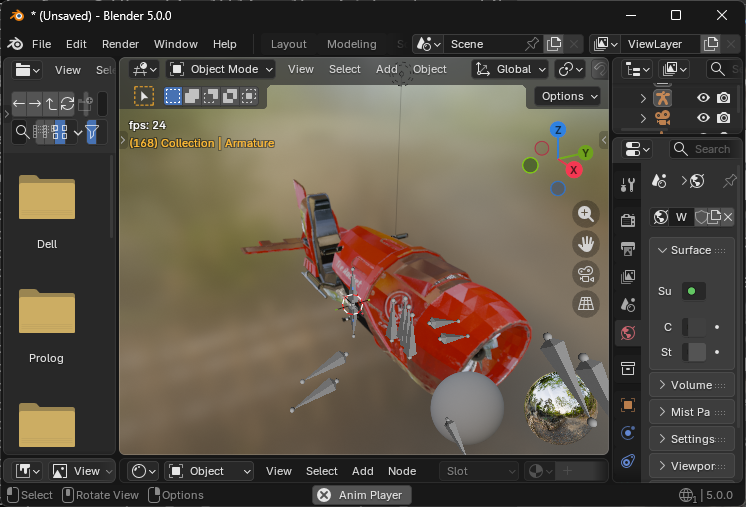746x507 pixels.
Task: Expand the Volume panel
Action: (691, 385)
